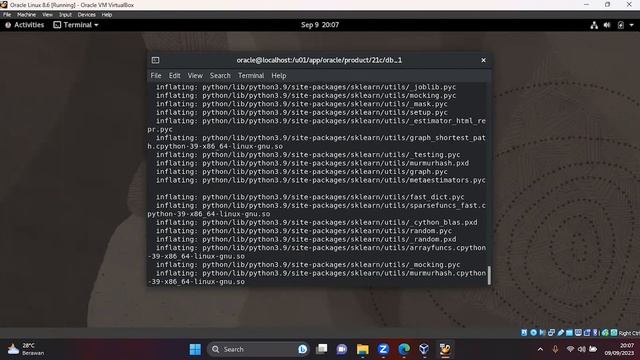The image size is (640, 360).
Task: Click the line ending in utils/setup.pyc
Action: point(302,112)
